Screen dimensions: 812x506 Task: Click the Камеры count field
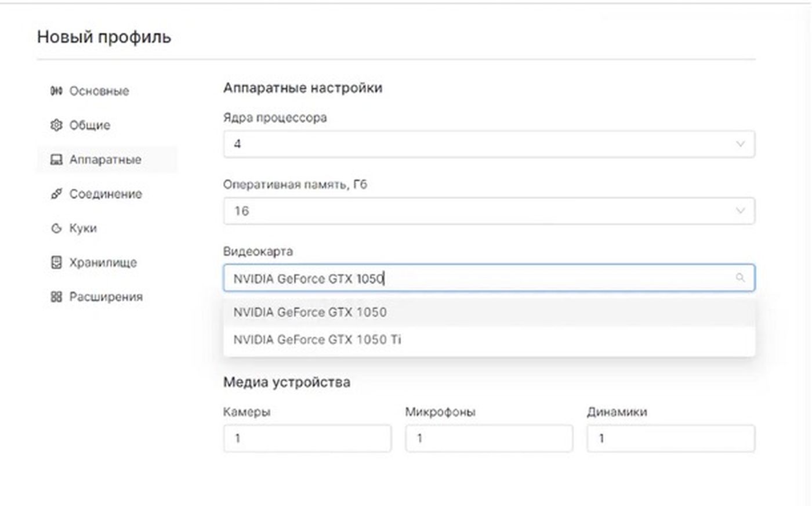[307, 439]
